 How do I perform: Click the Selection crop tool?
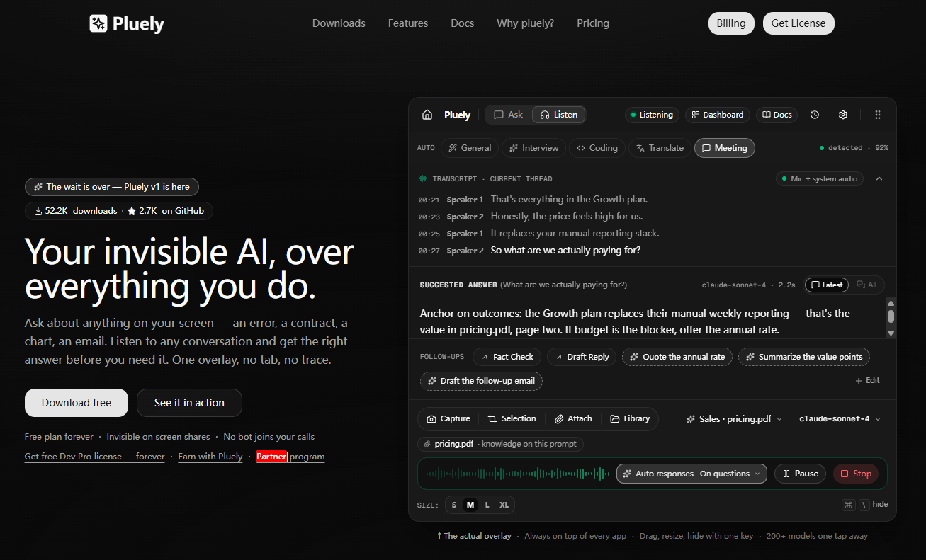[512, 418]
